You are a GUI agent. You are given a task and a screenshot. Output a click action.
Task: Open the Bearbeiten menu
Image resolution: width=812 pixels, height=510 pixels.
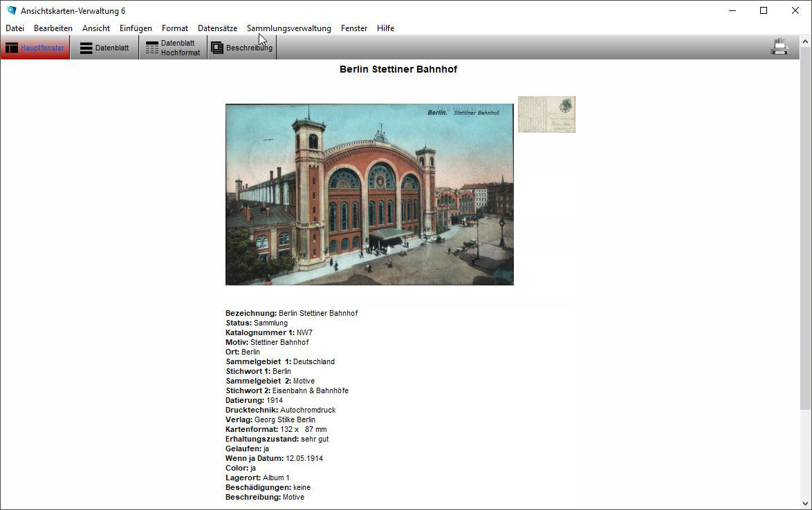pos(53,28)
